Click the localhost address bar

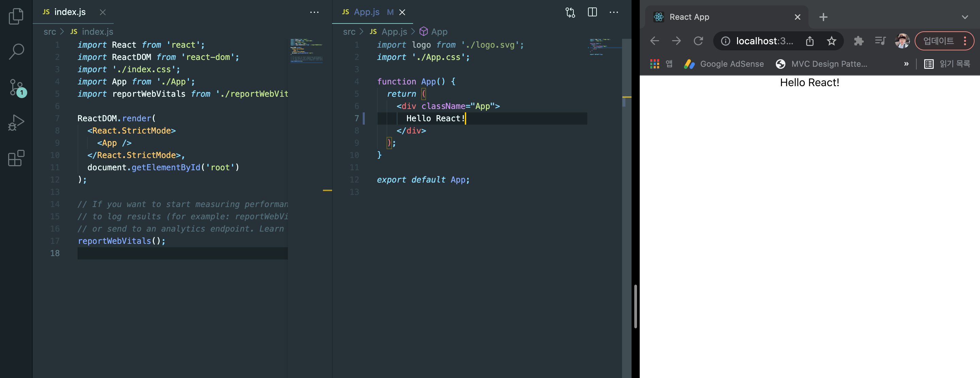pyautogui.click(x=764, y=41)
